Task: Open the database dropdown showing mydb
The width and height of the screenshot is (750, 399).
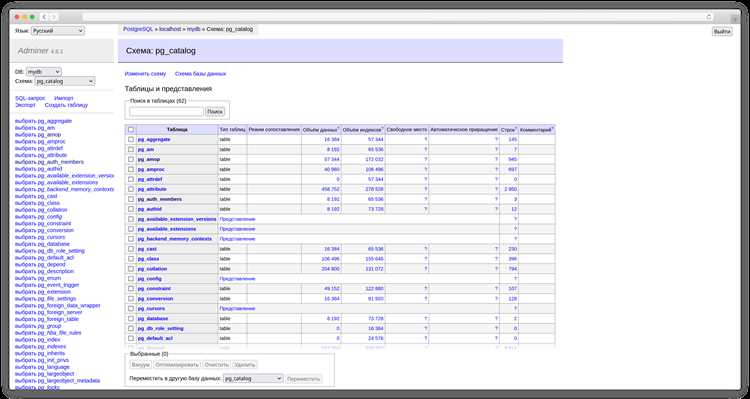Action: tap(44, 72)
